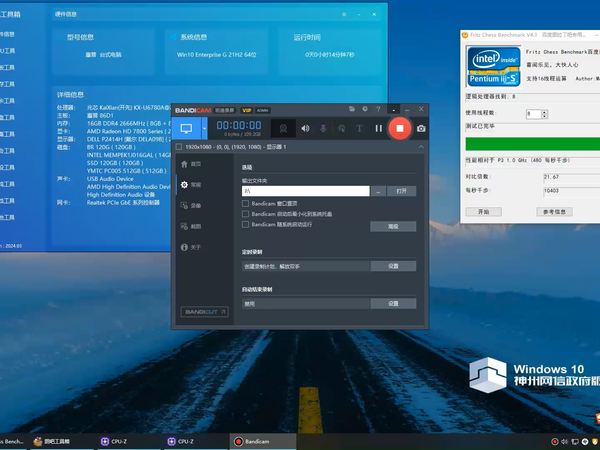The image size is (600, 450).
Task: Click the 运行时间 uptime card
Action: [330, 51]
